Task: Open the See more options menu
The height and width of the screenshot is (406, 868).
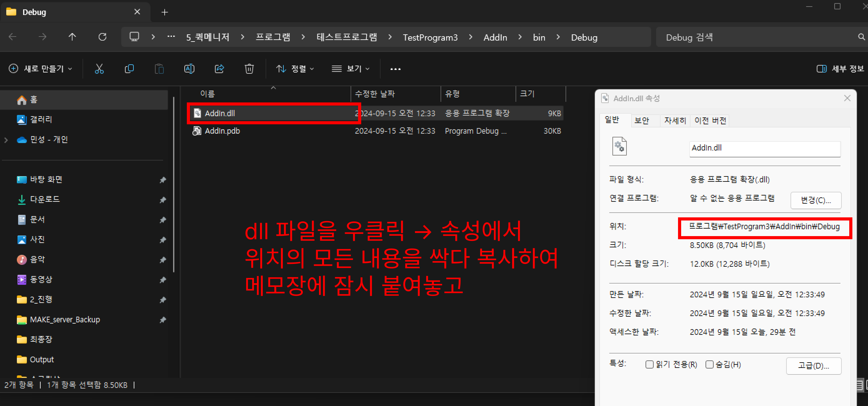Action: pyautogui.click(x=395, y=69)
